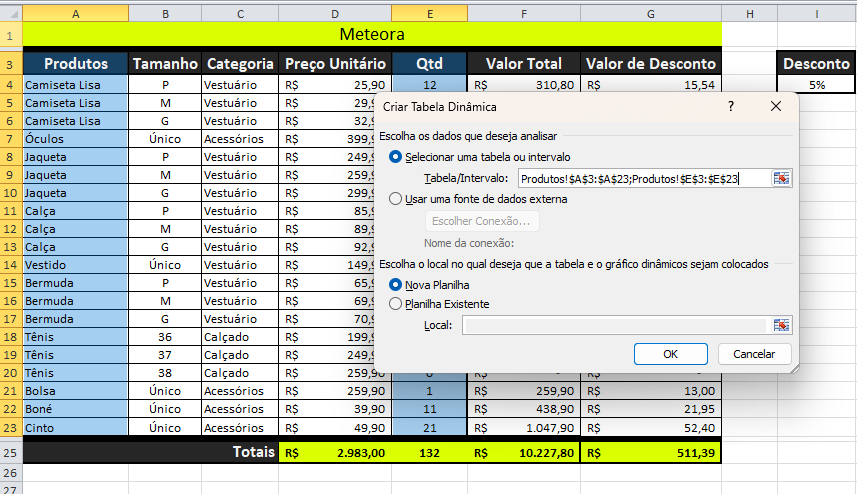Select column G header
857x494 pixels.
click(x=650, y=14)
